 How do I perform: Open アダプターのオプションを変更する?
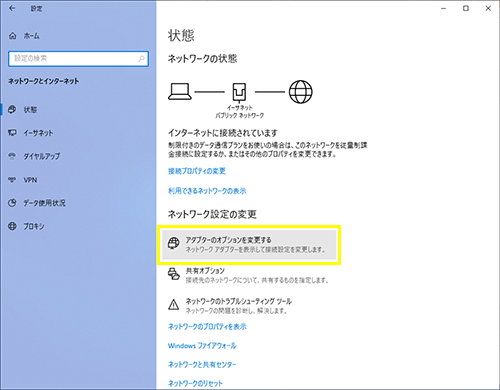click(249, 245)
